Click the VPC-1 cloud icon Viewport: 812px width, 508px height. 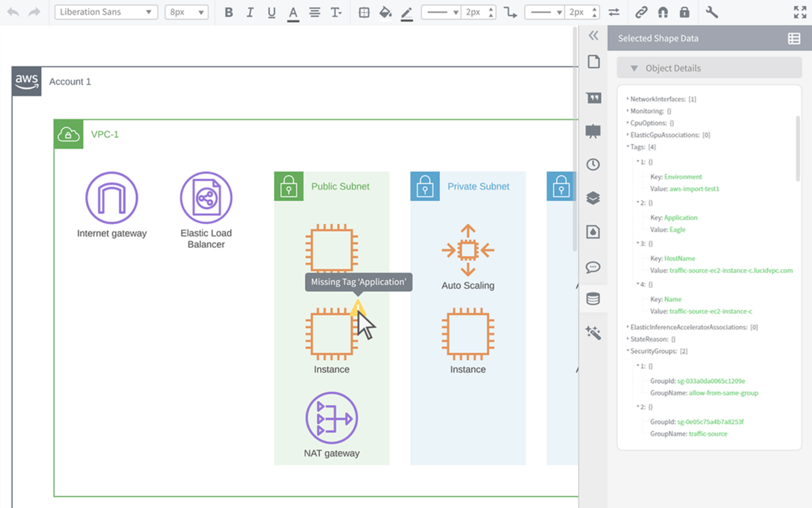click(x=68, y=134)
